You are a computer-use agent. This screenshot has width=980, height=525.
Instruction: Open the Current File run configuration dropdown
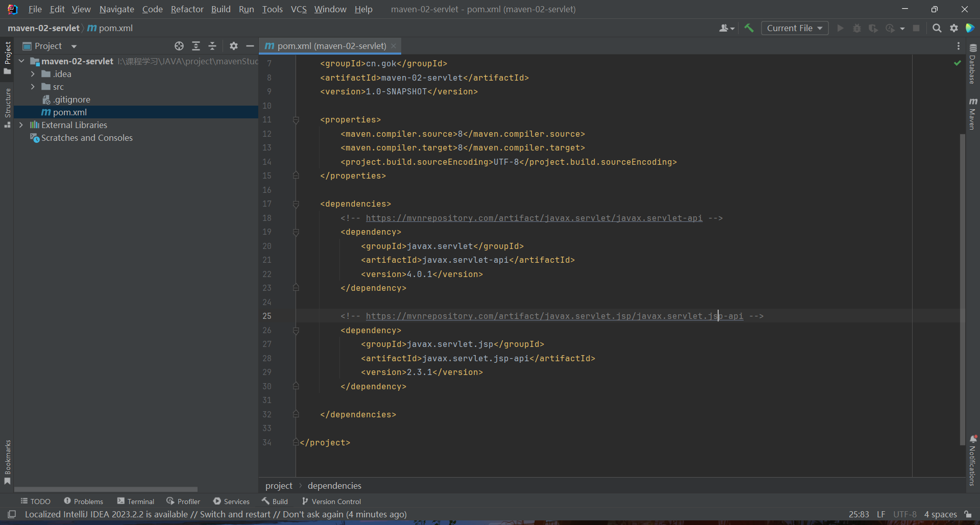[x=794, y=28]
